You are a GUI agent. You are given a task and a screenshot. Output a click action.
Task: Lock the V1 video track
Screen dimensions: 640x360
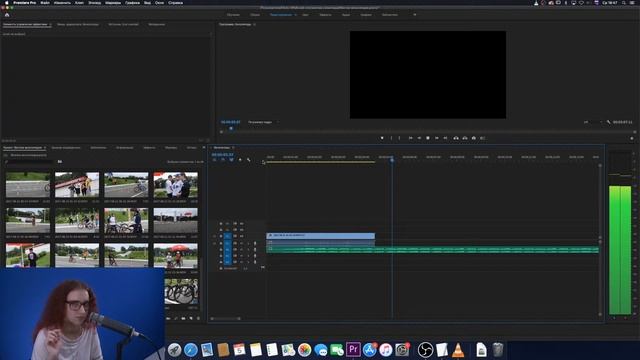[x=221, y=236]
